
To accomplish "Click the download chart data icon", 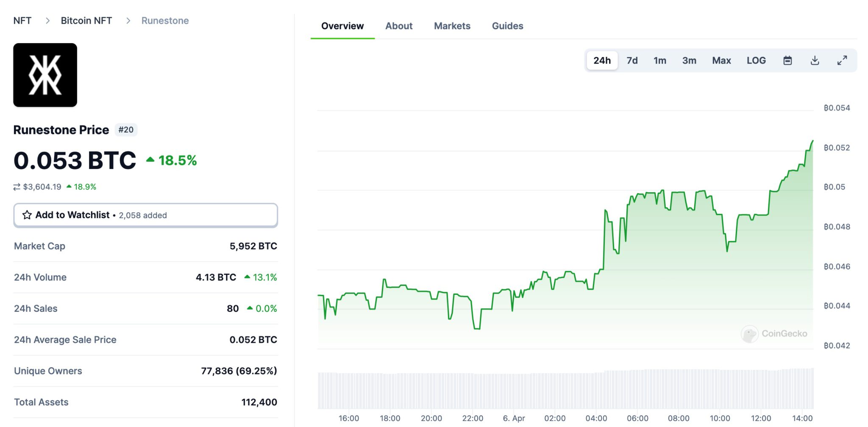I will pyautogui.click(x=815, y=61).
